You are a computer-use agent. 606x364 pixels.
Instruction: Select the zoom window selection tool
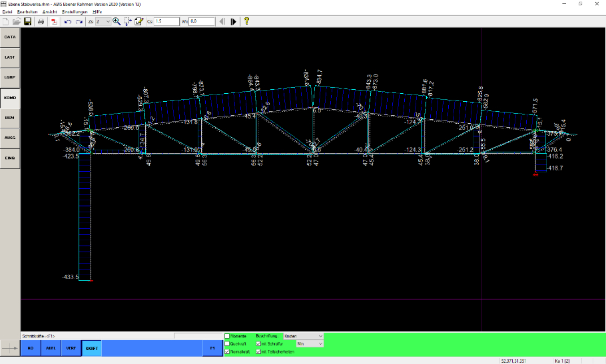coord(128,21)
